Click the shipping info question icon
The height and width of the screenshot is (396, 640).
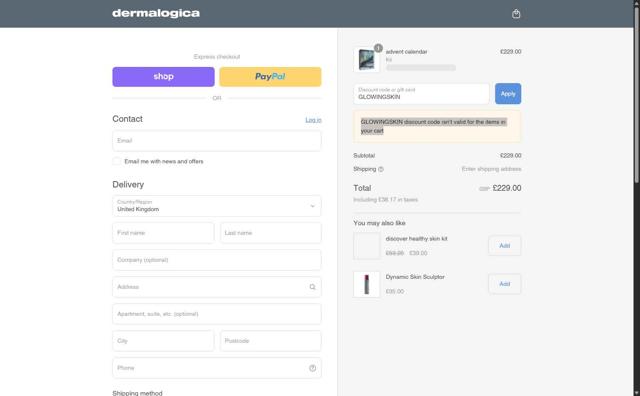point(381,169)
